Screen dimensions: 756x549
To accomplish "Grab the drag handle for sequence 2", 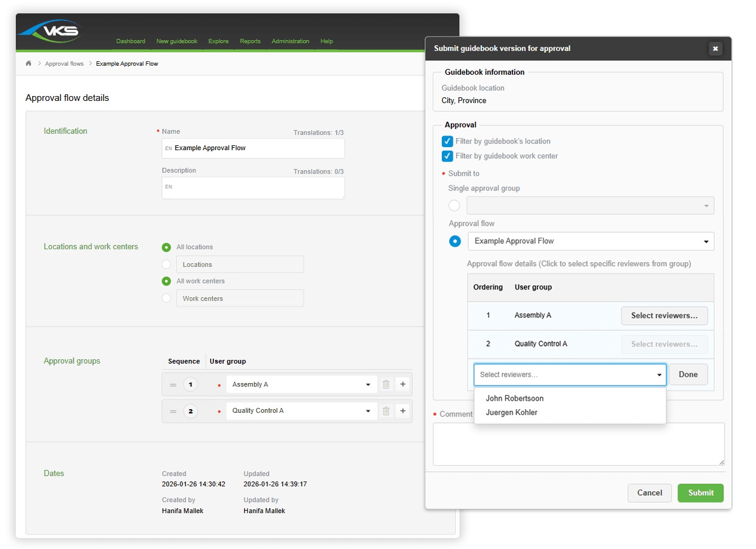I will [x=173, y=412].
